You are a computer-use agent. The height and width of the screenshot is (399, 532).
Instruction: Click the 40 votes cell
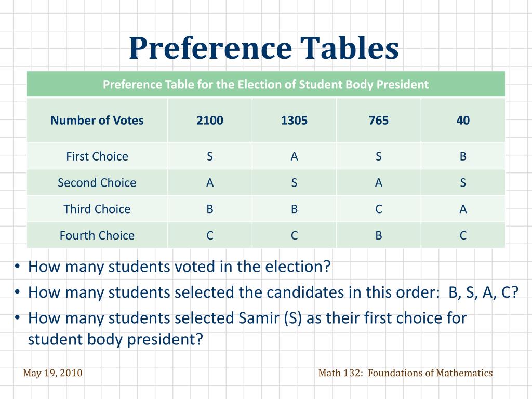(x=463, y=121)
